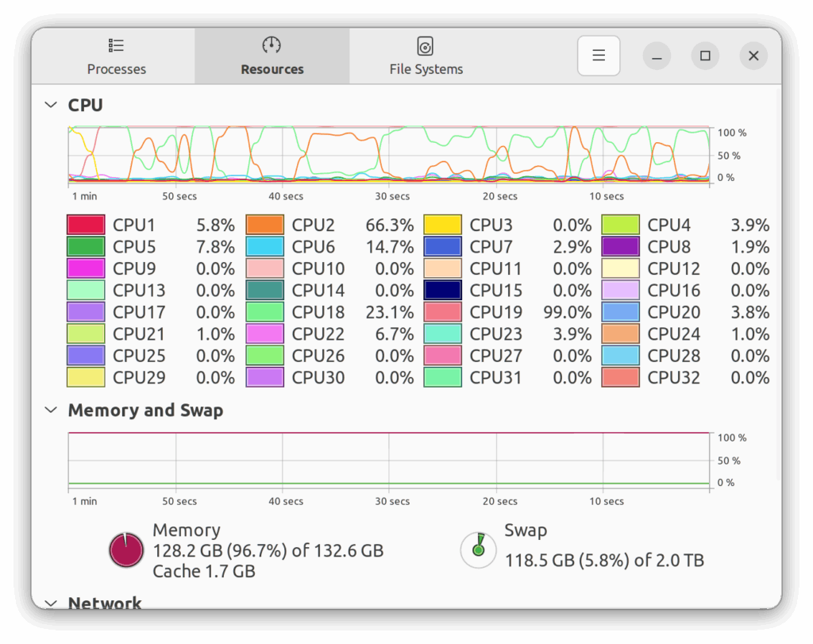This screenshot has width=813, height=644.
Task: Switch to the Processes tab
Action: tap(117, 56)
